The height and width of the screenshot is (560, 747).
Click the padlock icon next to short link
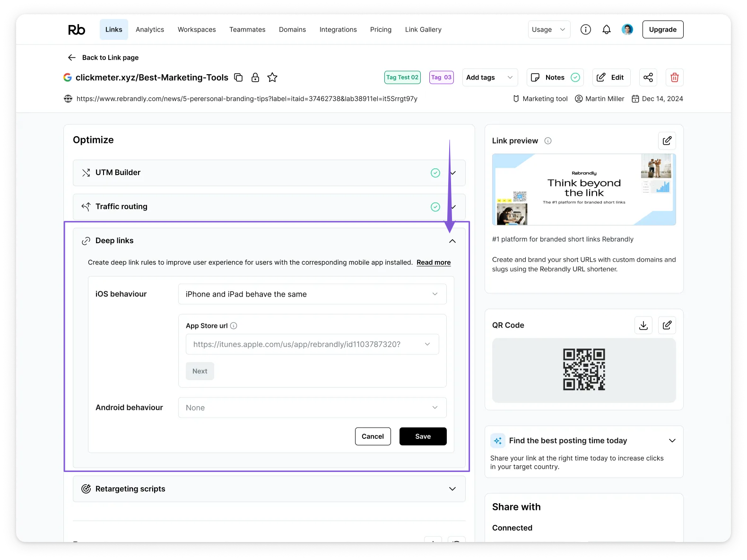coord(255,78)
